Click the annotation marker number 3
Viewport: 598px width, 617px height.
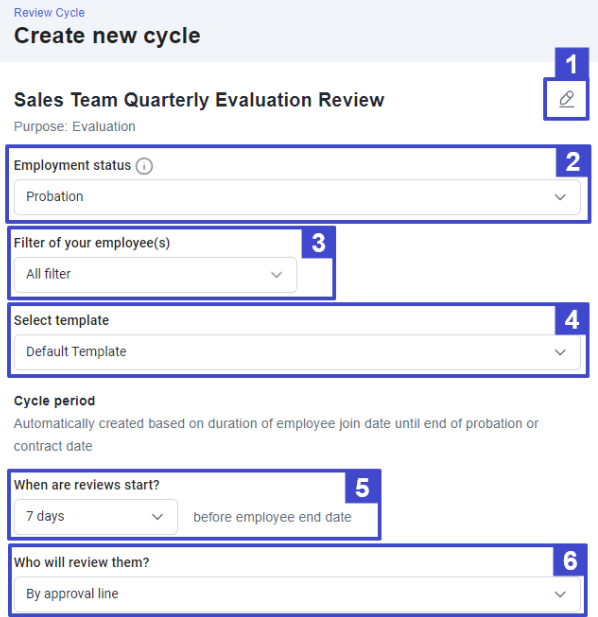[x=318, y=242]
